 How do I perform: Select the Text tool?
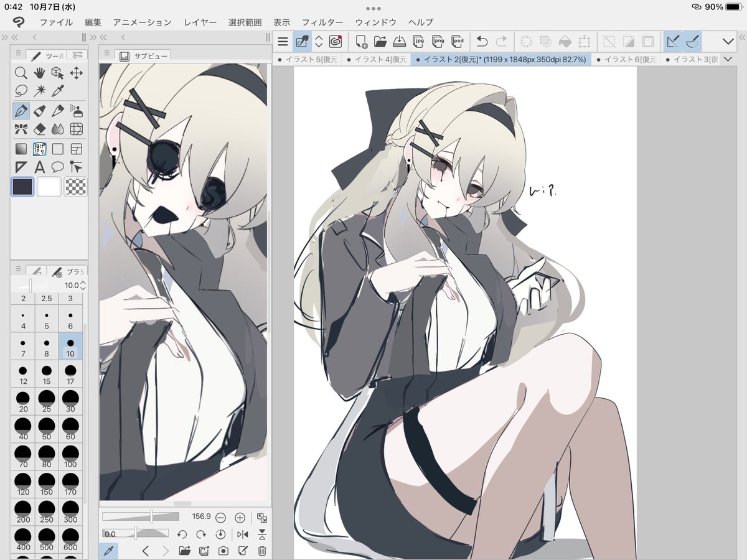coord(39,167)
